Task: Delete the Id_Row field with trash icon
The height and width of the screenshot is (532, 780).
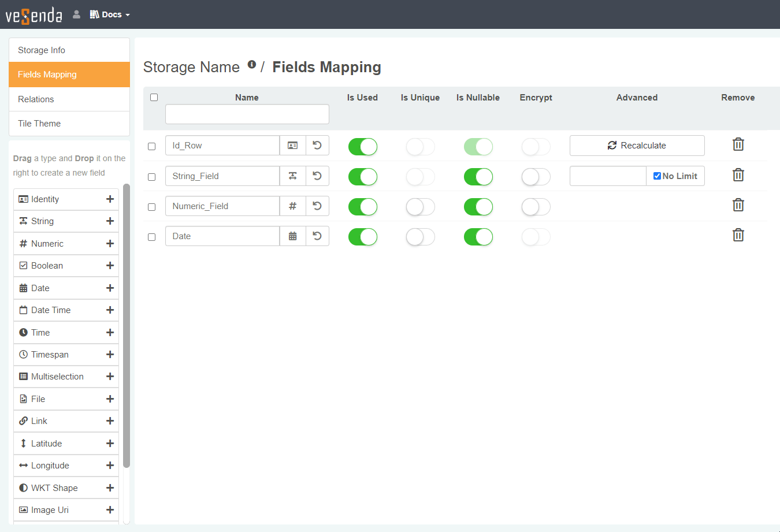Action: coord(738,144)
